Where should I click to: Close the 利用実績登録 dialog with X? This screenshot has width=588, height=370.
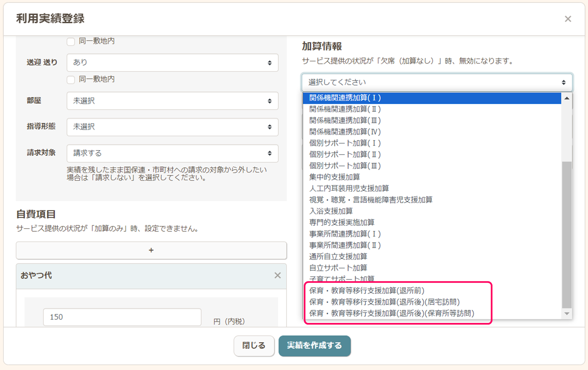pos(568,19)
